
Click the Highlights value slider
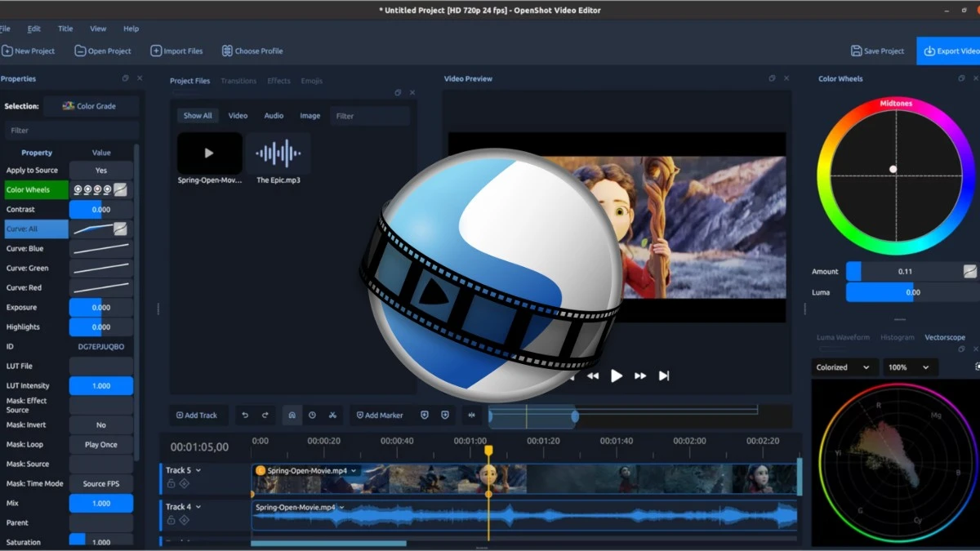(x=101, y=327)
